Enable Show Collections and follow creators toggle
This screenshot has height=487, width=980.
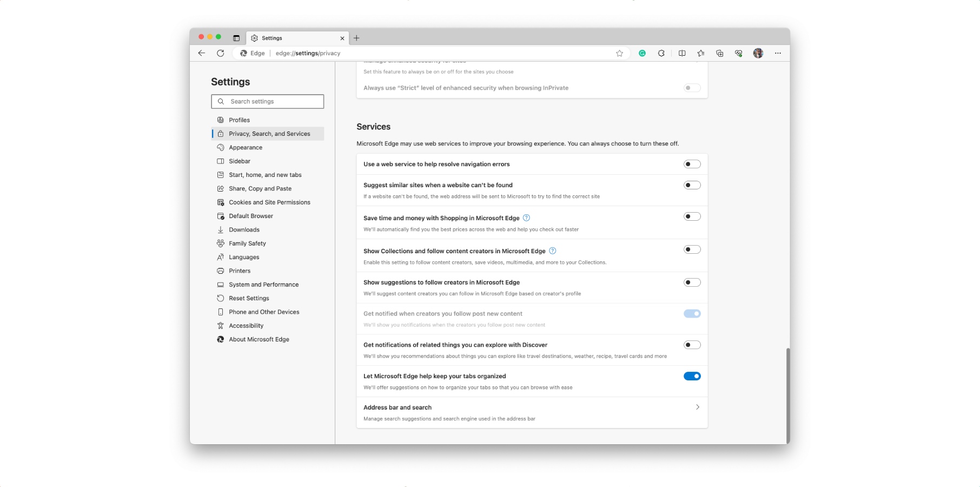pyautogui.click(x=692, y=249)
